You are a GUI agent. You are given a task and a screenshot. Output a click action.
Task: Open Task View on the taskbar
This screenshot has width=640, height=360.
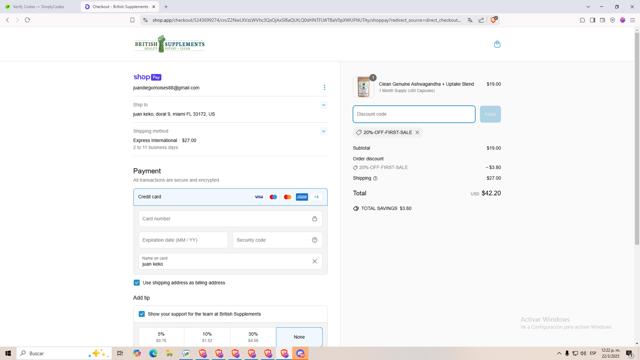120,353
